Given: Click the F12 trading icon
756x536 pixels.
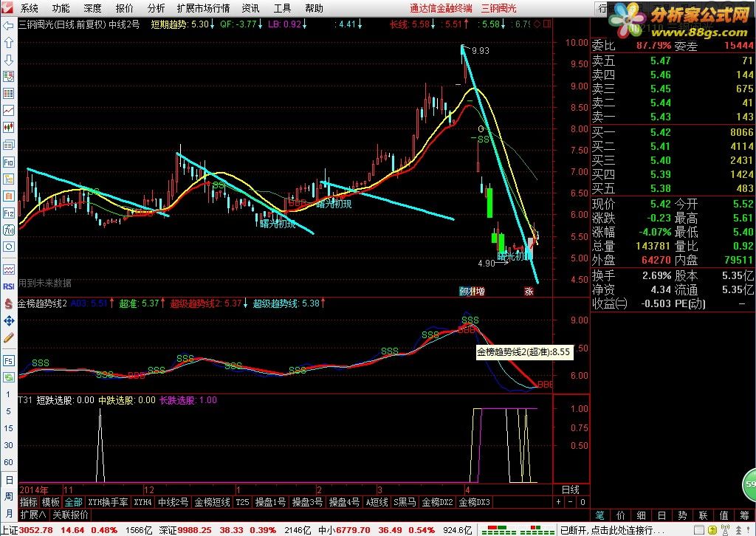Looking at the screenshot, I should [x=8, y=213].
